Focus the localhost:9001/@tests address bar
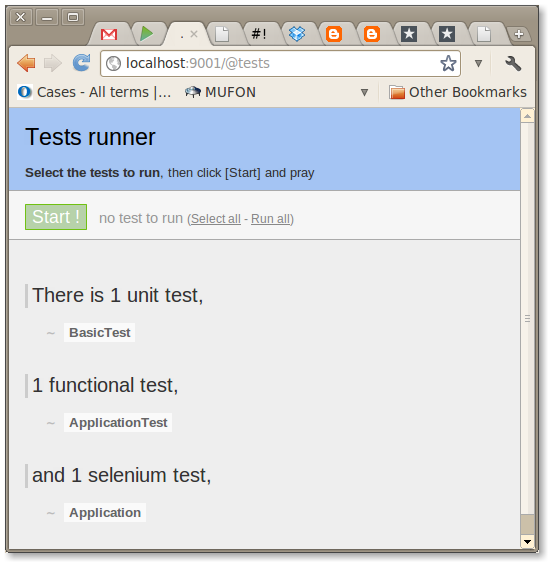The height and width of the screenshot is (562, 548). pyautogui.click(x=280, y=63)
